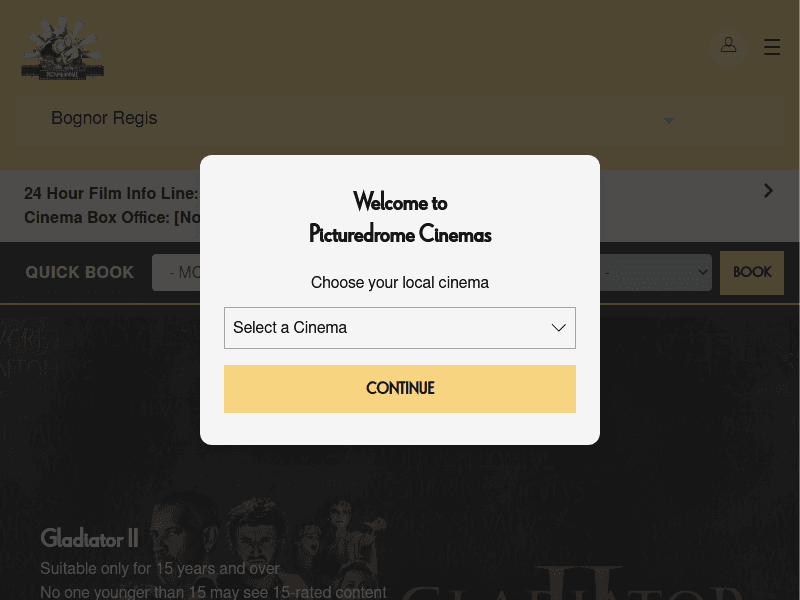800x600 pixels.
Task: Click the welcome dialog heading text
Action: pos(400,217)
